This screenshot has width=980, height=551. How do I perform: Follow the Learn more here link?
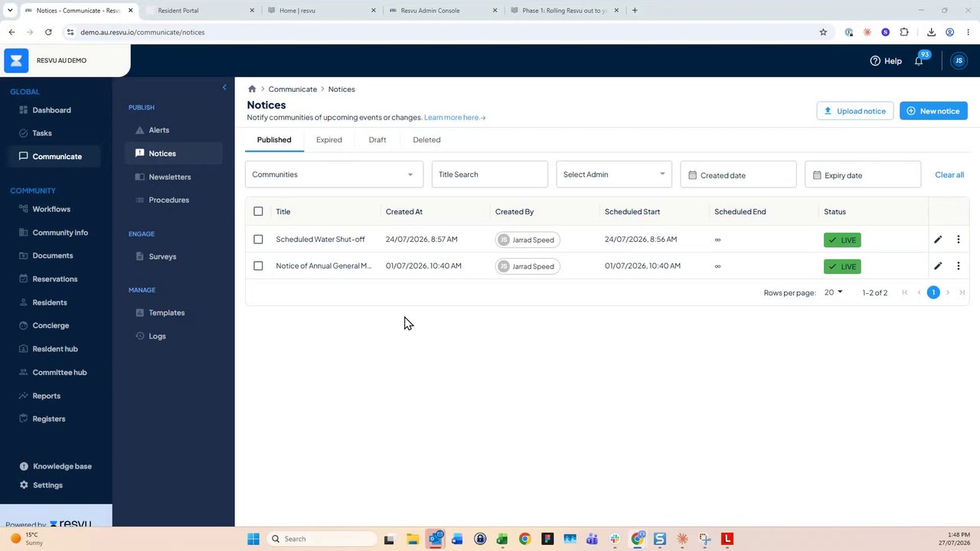point(455,118)
